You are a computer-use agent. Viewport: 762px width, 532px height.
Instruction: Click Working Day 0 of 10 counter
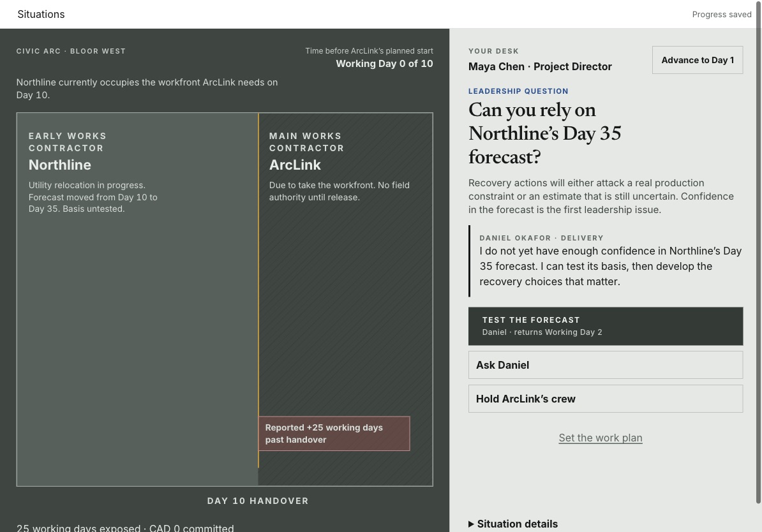(384, 64)
